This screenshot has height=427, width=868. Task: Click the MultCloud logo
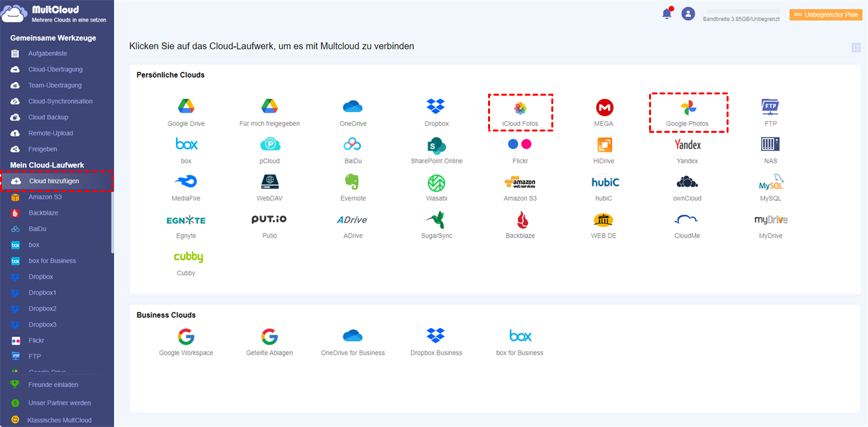pos(55,14)
